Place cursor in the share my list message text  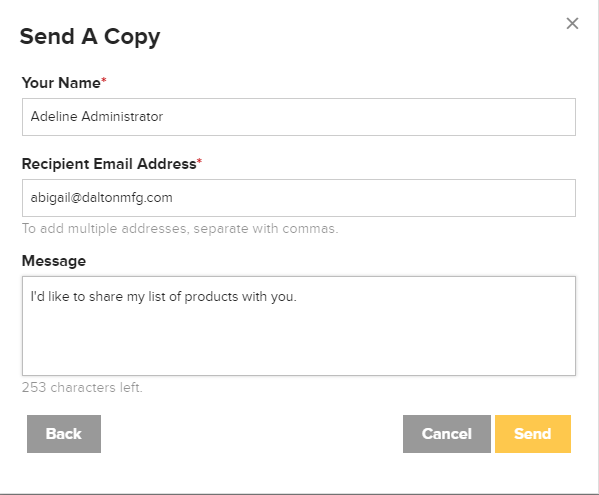(164, 297)
